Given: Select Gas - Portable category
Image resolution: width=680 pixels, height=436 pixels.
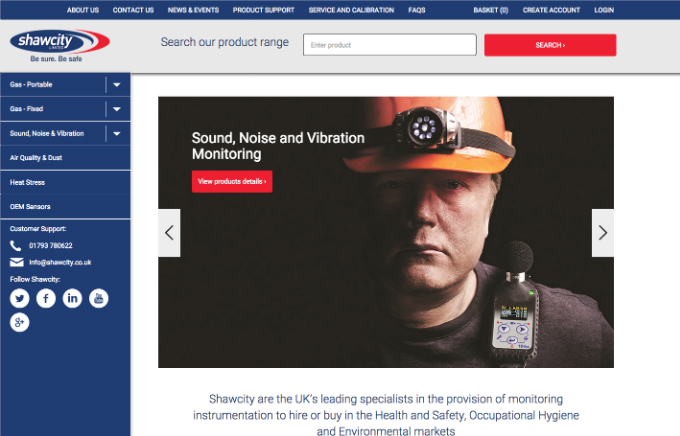Looking at the screenshot, I should (31, 85).
